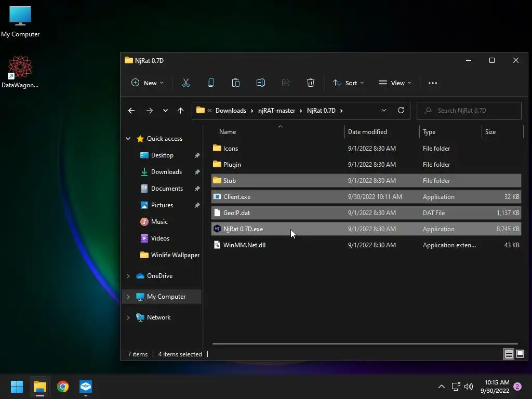The width and height of the screenshot is (532, 399).
Task: Select the Plugin folder icon
Action: click(217, 164)
